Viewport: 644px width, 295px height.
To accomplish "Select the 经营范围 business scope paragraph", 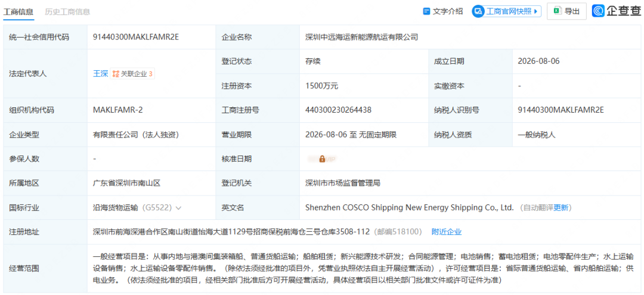I will click(x=364, y=269).
